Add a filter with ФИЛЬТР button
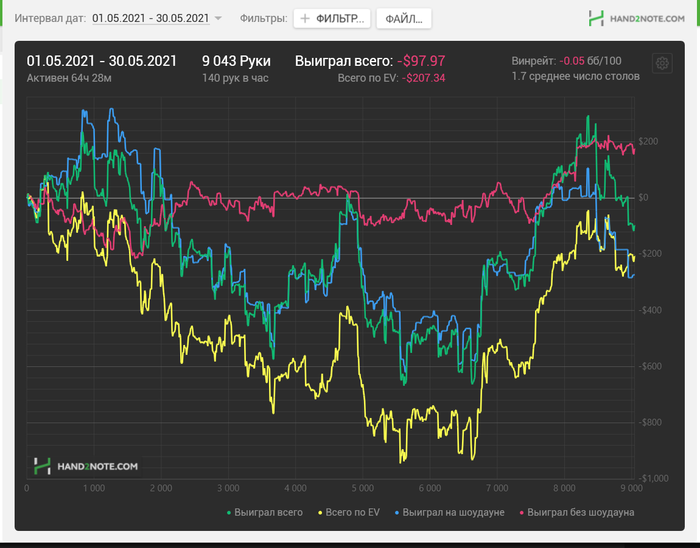Image resolution: width=700 pixels, height=548 pixels. (x=332, y=19)
